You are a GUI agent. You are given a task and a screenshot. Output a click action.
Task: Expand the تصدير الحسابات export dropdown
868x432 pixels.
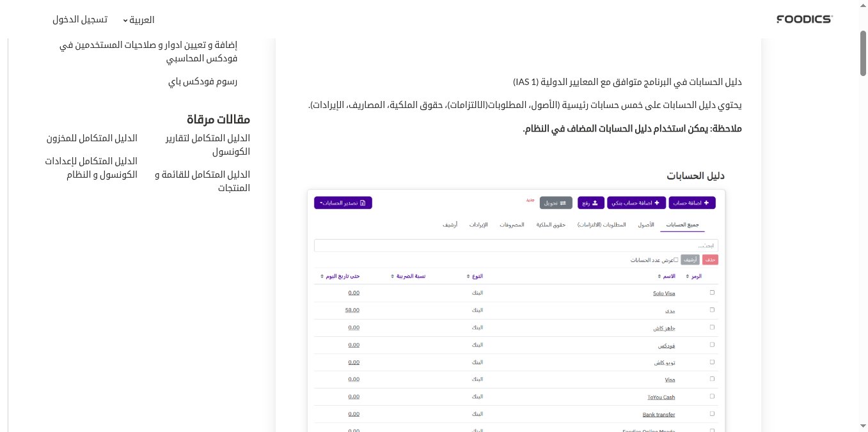343,203
